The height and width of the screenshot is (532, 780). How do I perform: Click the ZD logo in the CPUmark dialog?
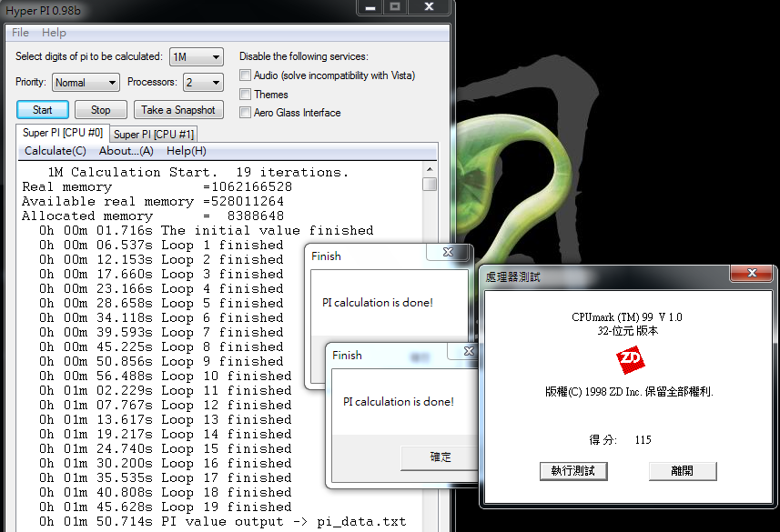630,359
